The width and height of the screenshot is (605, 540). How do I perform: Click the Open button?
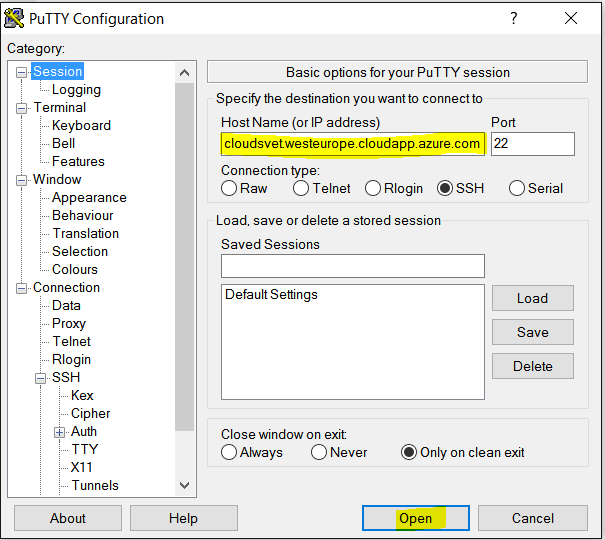pyautogui.click(x=416, y=518)
